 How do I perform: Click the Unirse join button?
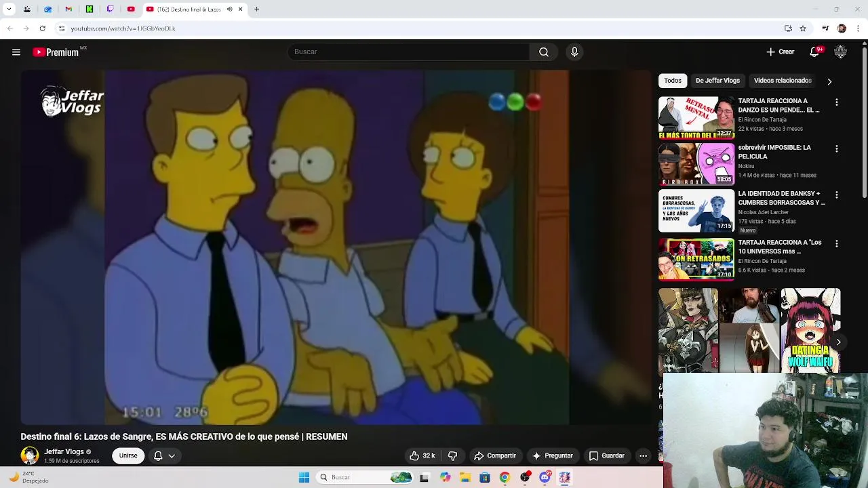tap(128, 455)
